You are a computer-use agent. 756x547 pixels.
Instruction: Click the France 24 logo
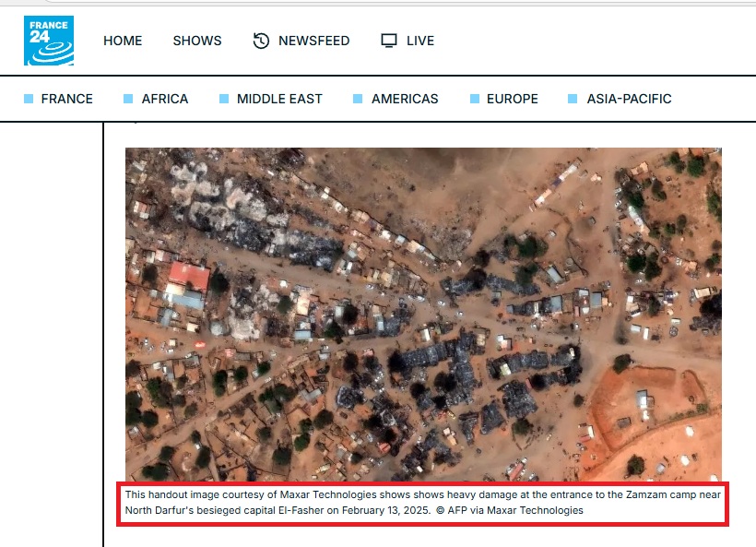pyautogui.click(x=49, y=41)
